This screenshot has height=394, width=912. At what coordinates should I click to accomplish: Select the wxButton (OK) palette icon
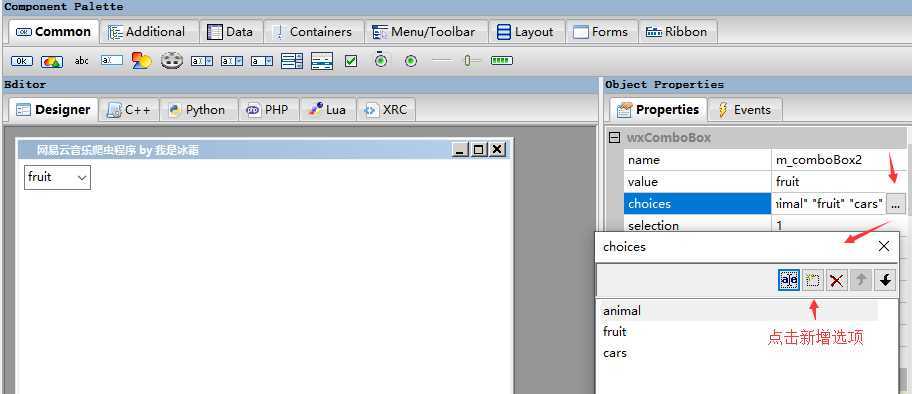(22, 61)
